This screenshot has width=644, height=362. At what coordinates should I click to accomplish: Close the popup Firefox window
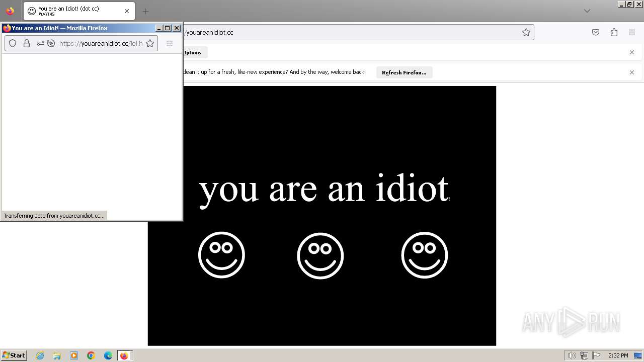coord(177,28)
